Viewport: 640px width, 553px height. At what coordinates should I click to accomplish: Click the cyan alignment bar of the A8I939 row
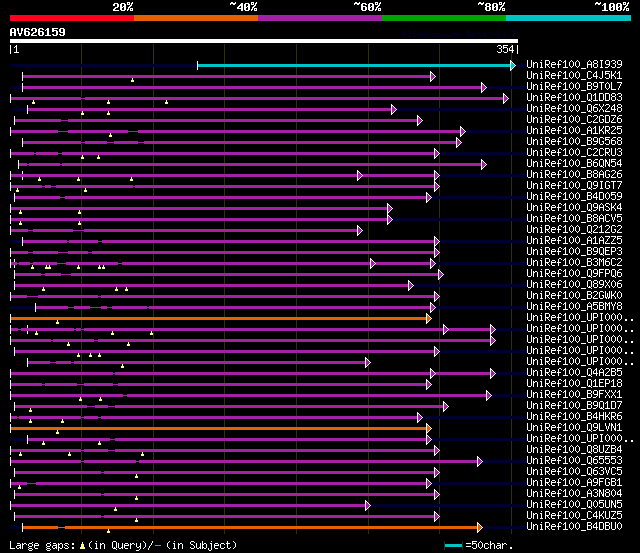point(353,65)
